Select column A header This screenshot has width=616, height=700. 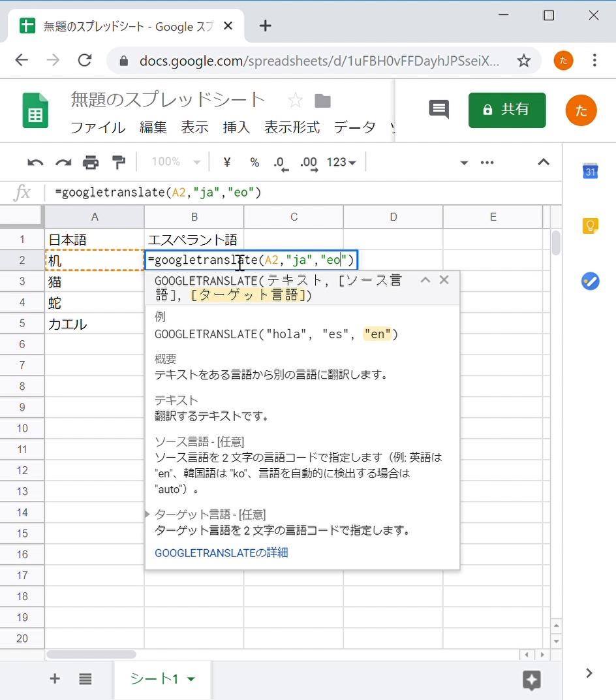95,217
